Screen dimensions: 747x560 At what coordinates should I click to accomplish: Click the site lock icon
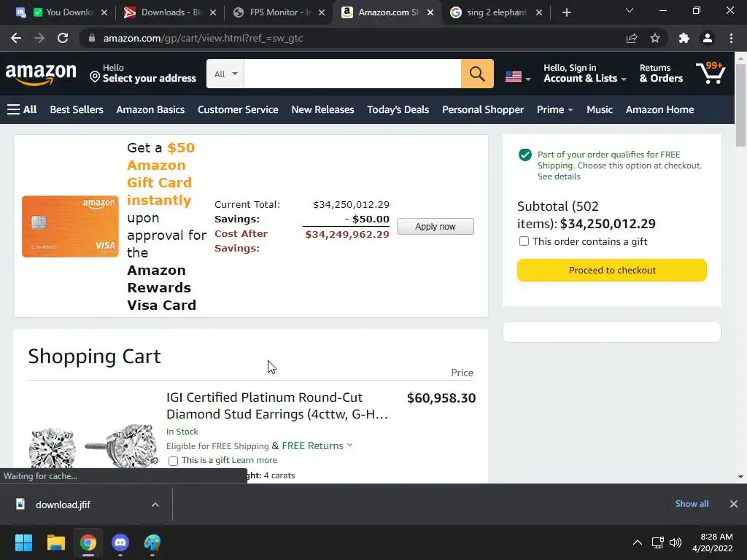coord(92,38)
